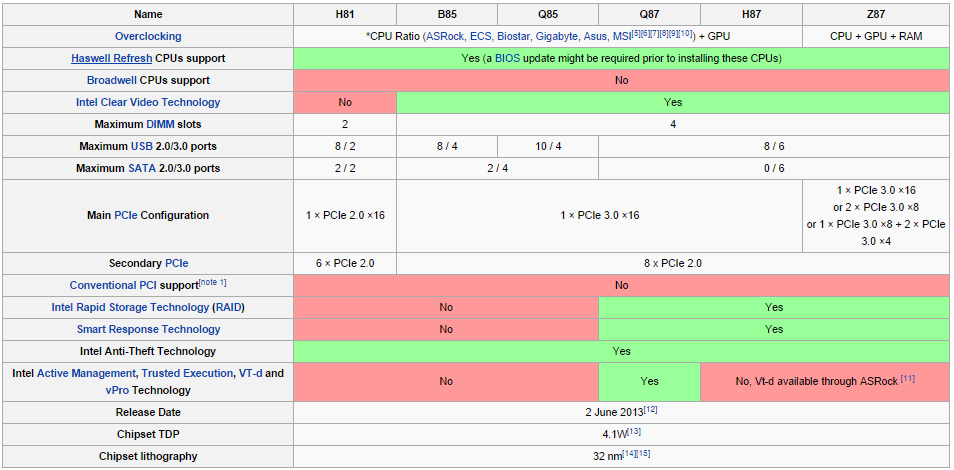Viewport: 954px width, 470px height.
Task: Open the Trusted Execution link
Action: point(187,373)
